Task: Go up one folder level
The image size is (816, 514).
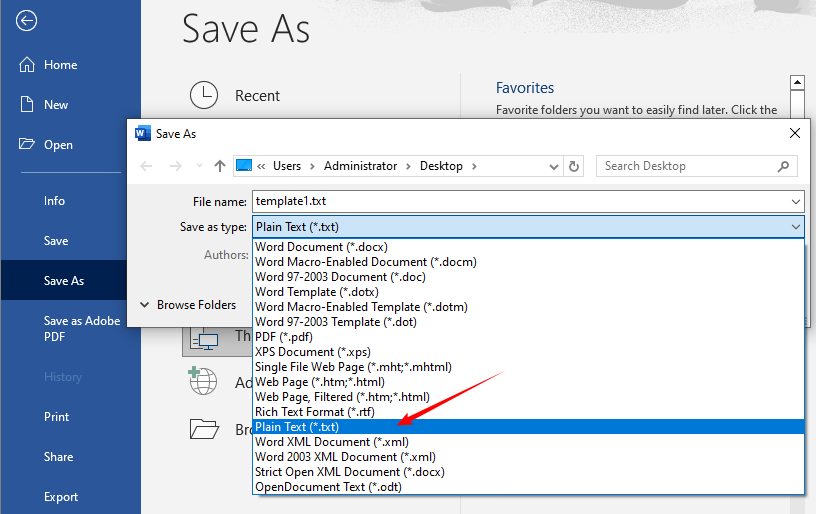Action: (x=220, y=166)
